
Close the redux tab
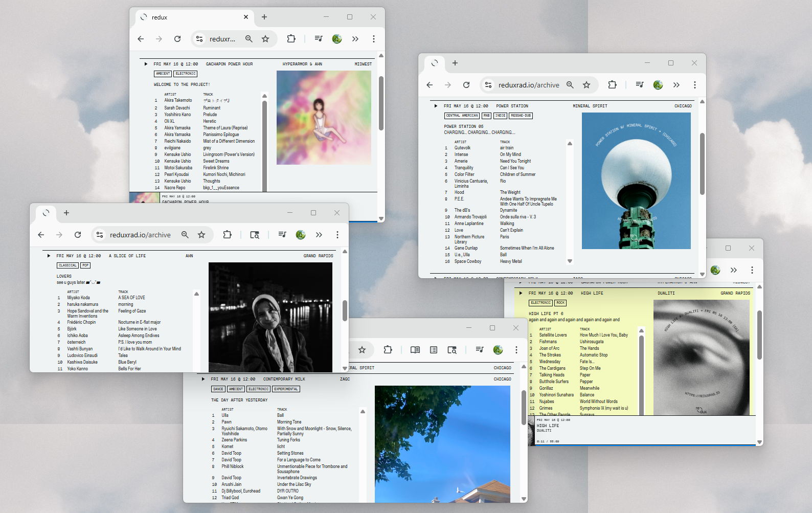(246, 17)
